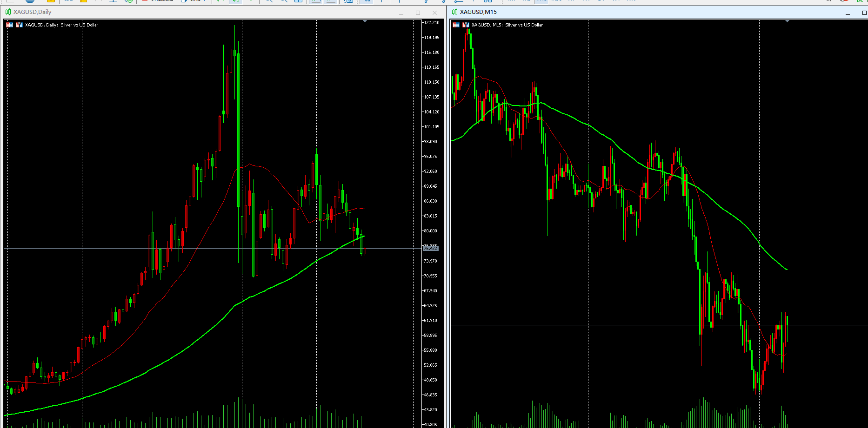The height and width of the screenshot is (428, 868).
Task: Maximize the XAGUSD,Daily chart window
Action: [418, 13]
